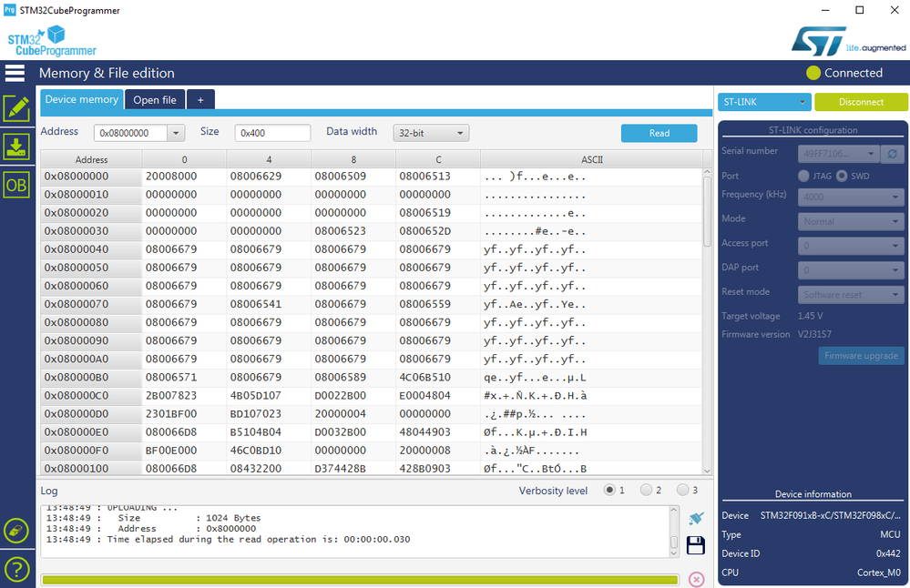910x588 pixels.
Task: Click the Firmware version V2J31S7 value
Action: tap(814, 334)
